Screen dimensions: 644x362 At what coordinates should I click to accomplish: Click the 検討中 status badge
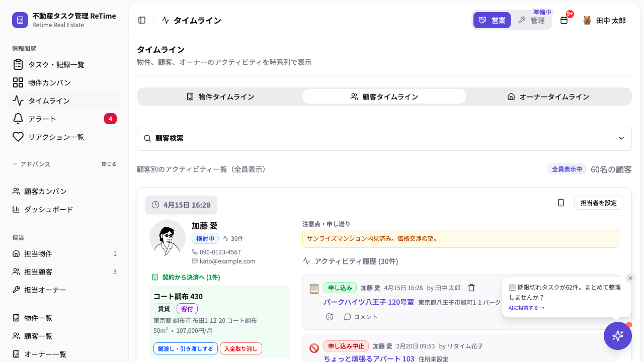(205, 238)
